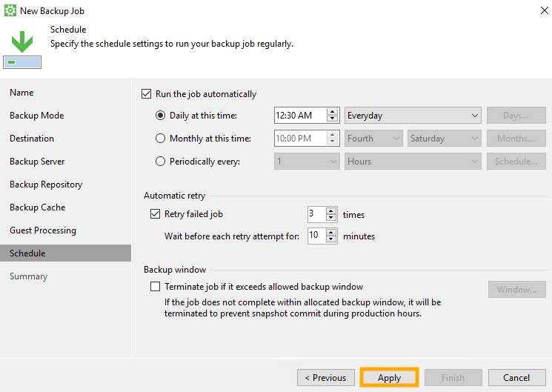Increase the daily time spinner up arrow
This screenshot has width=552, height=392.
click(332, 112)
